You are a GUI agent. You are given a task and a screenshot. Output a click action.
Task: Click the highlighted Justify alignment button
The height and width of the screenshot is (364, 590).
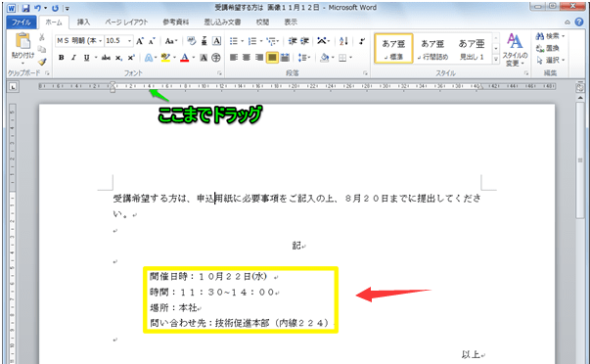(x=272, y=58)
